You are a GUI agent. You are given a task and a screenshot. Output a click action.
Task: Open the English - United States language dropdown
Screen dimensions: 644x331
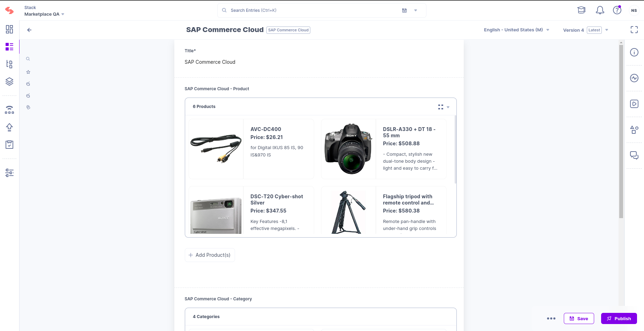tap(516, 30)
